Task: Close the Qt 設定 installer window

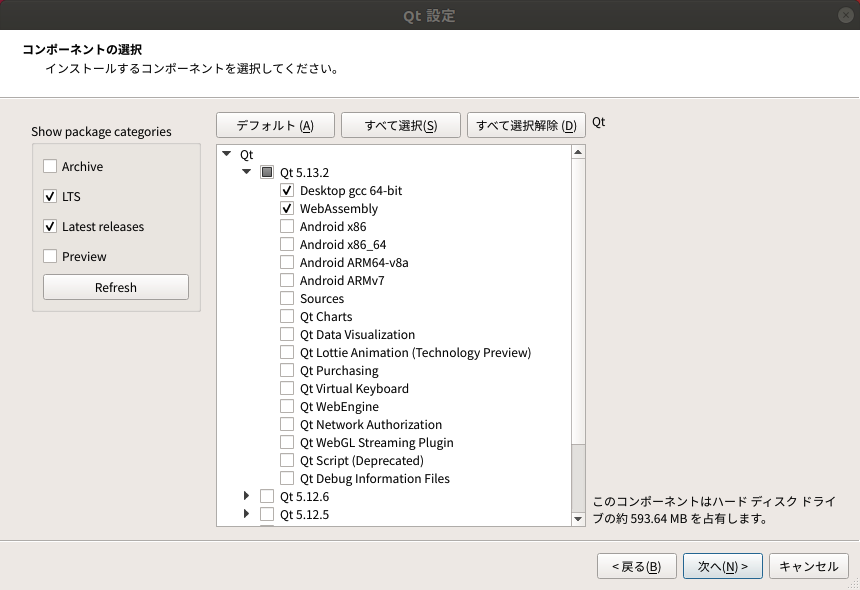Action: [x=846, y=15]
